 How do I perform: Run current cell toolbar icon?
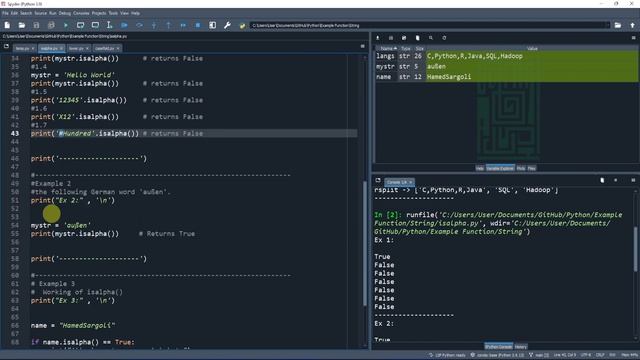[x=80, y=25]
